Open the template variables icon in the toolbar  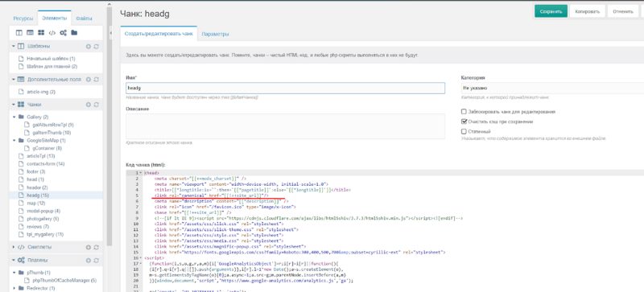pos(30,32)
